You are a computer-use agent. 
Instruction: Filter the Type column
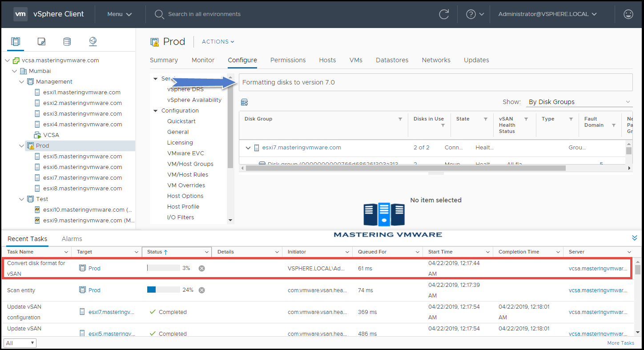tap(571, 119)
